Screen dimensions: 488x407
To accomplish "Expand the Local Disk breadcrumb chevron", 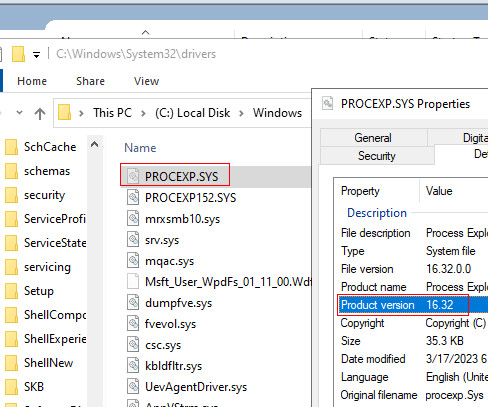I will click(x=241, y=113).
